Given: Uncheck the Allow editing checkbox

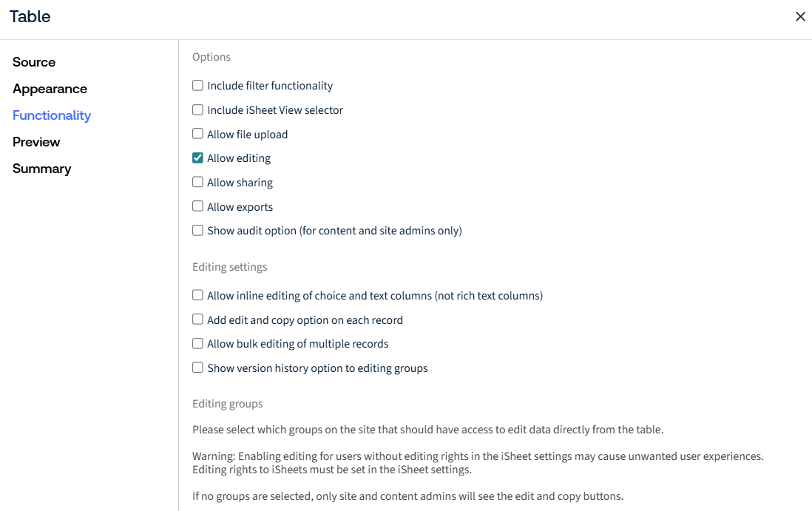Looking at the screenshot, I should [197, 158].
